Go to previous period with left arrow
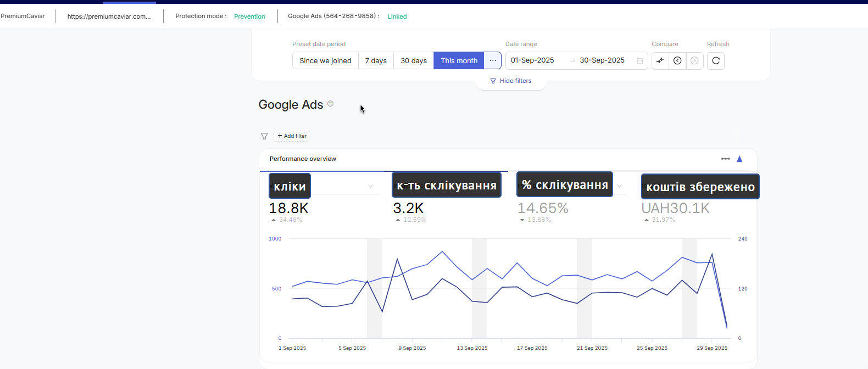The height and width of the screenshot is (369, 868). 677,60
